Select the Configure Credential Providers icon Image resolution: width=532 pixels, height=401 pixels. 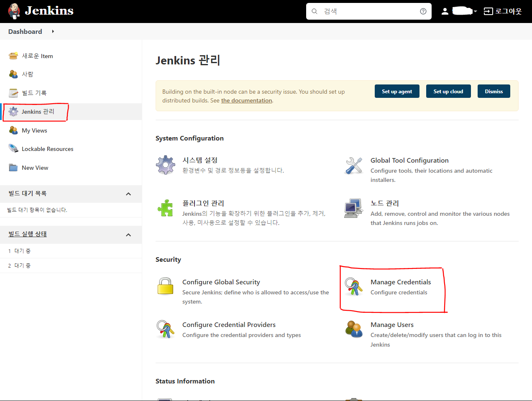[x=166, y=330]
